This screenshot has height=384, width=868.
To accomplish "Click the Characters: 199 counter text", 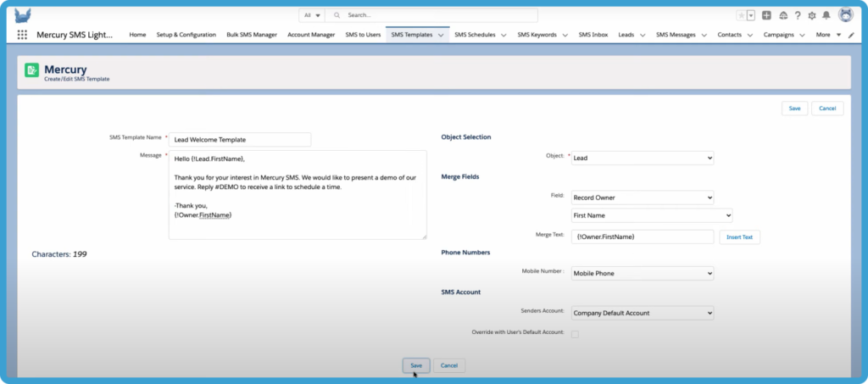I will point(59,254).
